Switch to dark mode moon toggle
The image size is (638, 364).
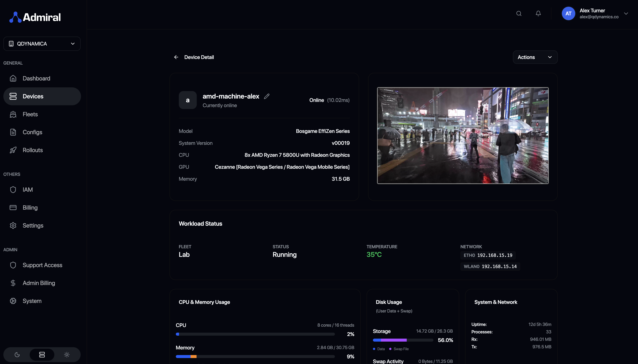click(x=17, y=354)
